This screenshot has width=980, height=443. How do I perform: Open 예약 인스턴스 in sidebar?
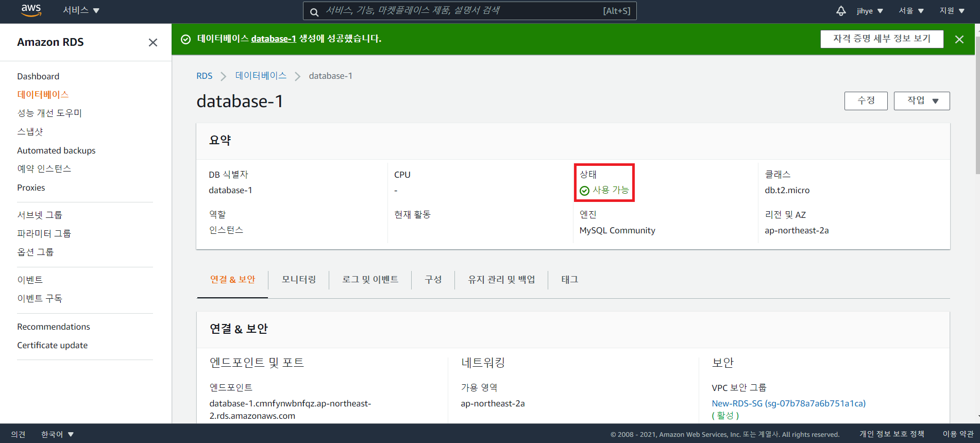click(44, 169)
